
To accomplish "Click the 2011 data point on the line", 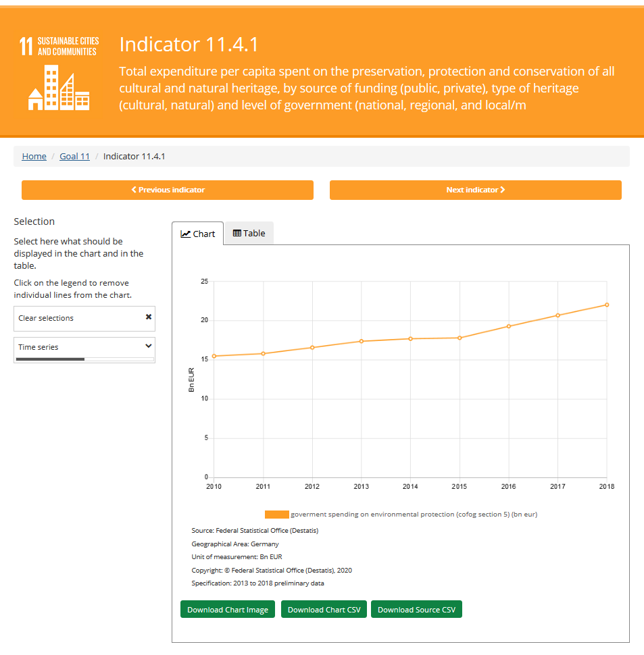I will coord(264,354).
